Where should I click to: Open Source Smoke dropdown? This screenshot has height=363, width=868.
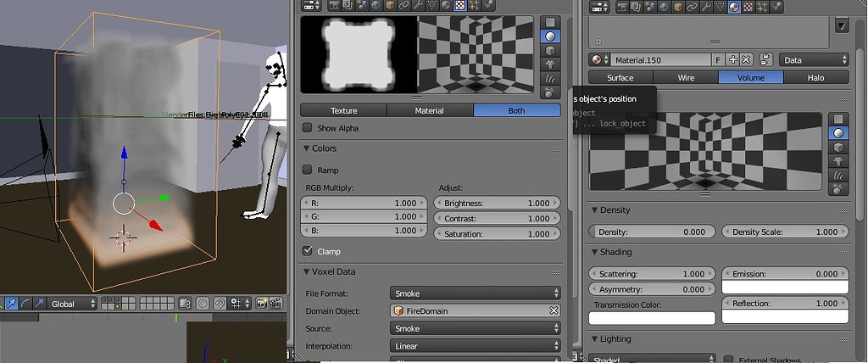click(476, 328)
